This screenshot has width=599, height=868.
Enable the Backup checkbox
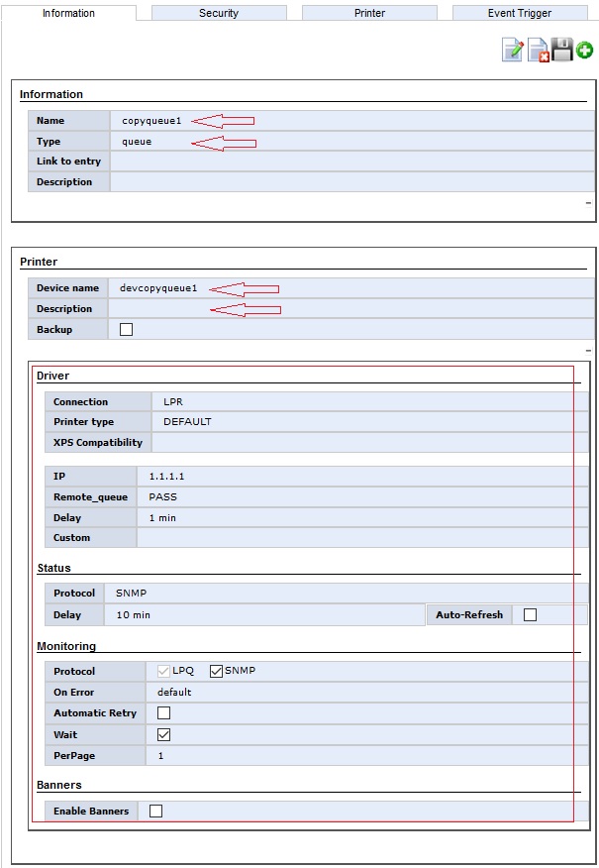pos(126,330)
